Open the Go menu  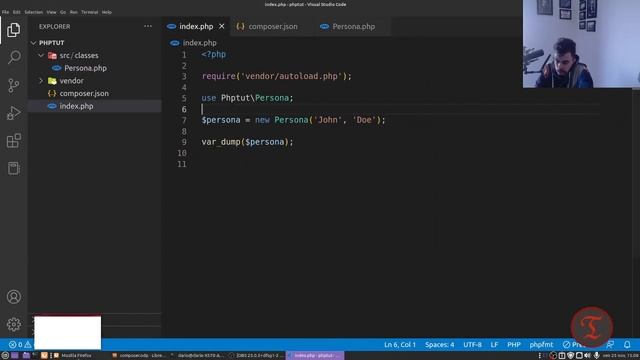(63, 12)
